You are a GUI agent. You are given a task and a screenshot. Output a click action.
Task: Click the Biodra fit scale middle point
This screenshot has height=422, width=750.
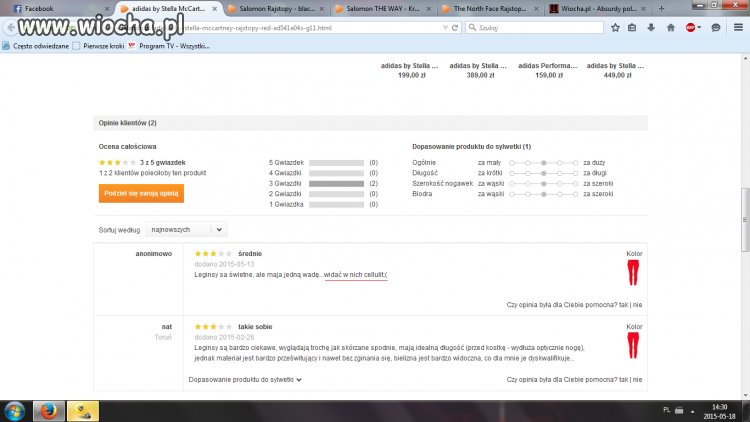[x=544, y=194]
